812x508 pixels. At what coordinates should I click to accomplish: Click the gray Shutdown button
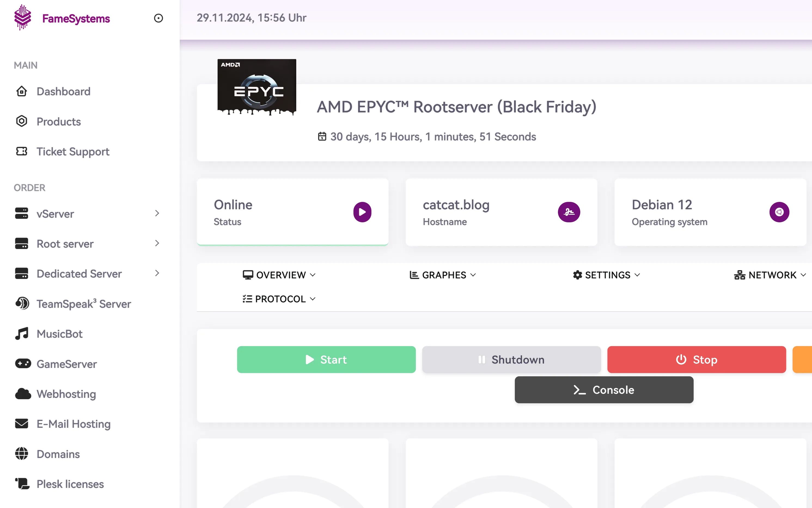point(511,359)
